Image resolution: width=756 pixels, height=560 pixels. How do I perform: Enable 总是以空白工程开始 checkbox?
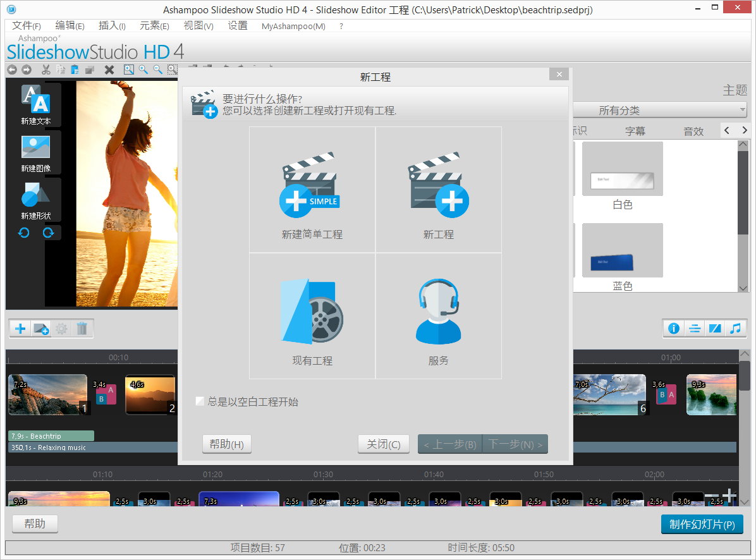point(199,401)
